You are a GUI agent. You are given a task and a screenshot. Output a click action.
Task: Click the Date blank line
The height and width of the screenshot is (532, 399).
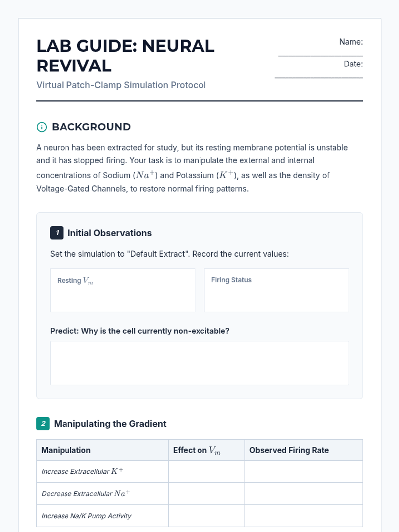pyautogui.click(x=319, y=75)
